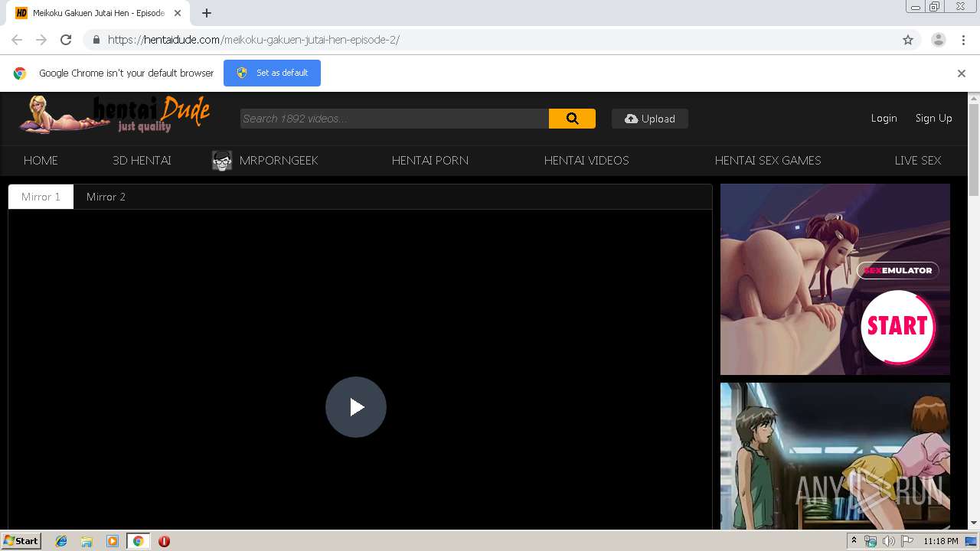The height and width of the screenshot is (551, 980).
Task: Open the HENTAI SEX GAMES menu item
Action: pos(768,161)
